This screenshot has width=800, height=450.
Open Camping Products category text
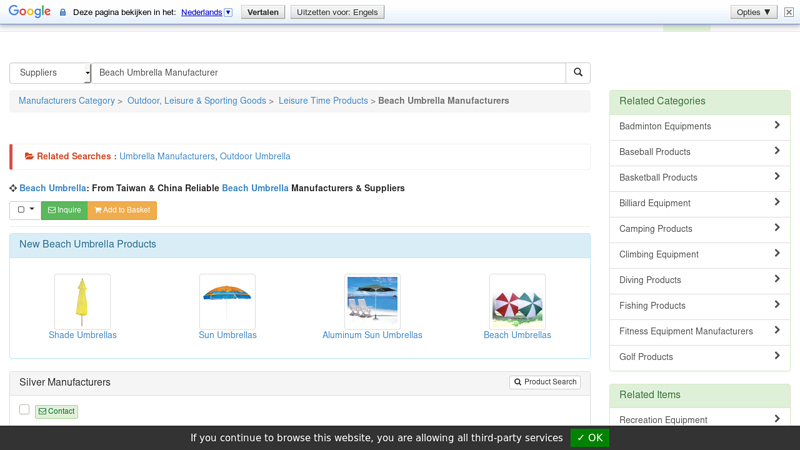[656, 229]
